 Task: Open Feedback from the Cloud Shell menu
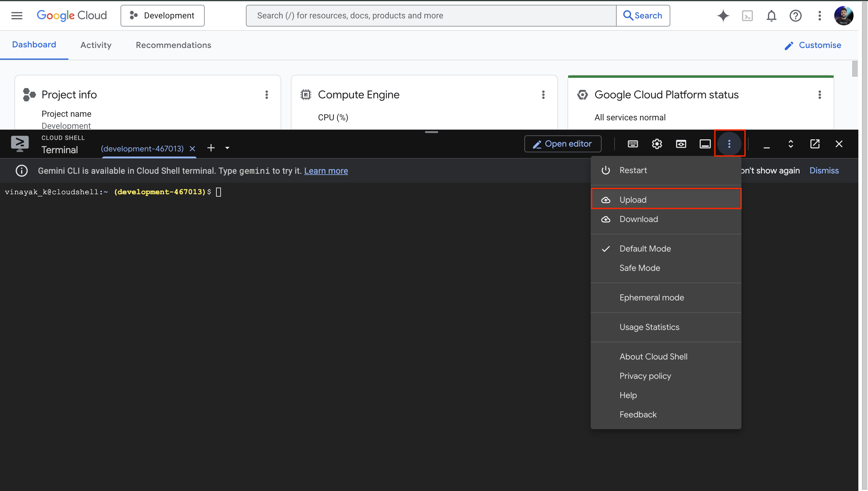pyautogui.click(x=666, y=414)
